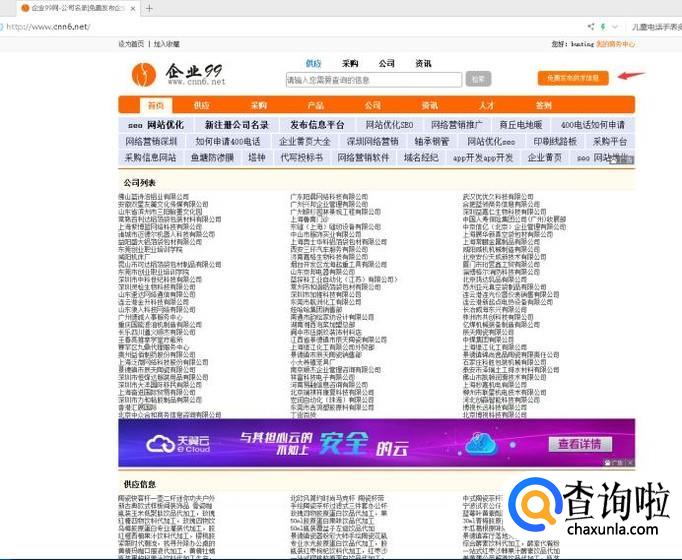Open 采购 in orange navigation bar
The width and height of the screenshot is (682, 560).
[x=259, y=106]
